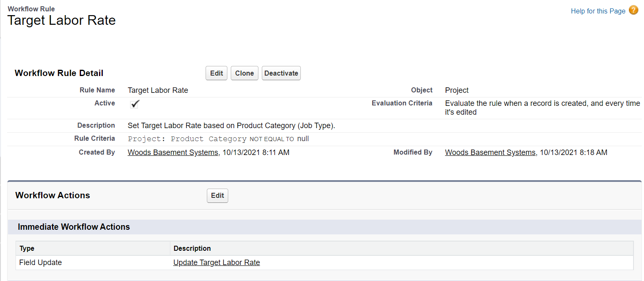Image resolution: width=644 pixels, height=281 pixels.
Task: Click the Immediate Workflow Actions heading
Action: click(74, 227)
